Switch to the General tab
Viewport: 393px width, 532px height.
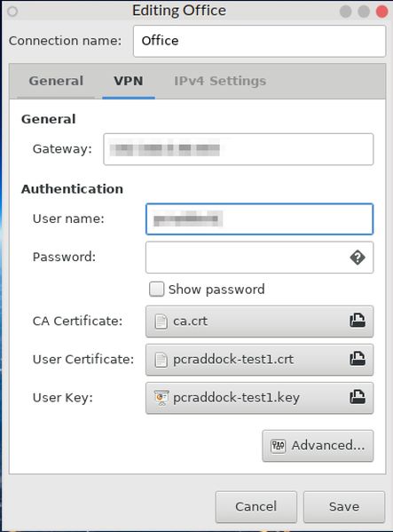click(56, 81)
